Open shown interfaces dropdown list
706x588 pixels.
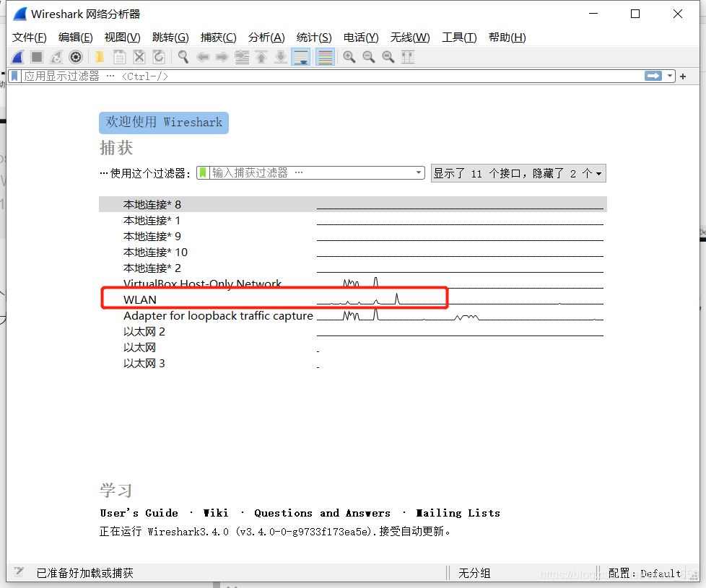(519, 173)
